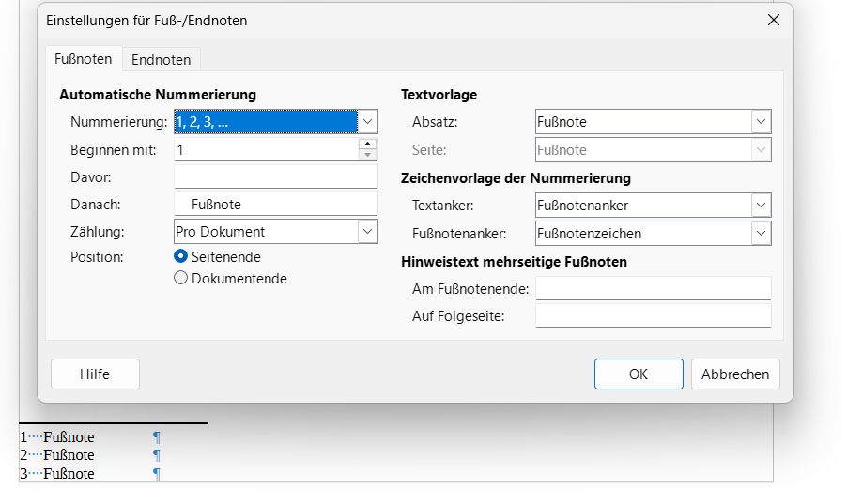Screen dimensions: 847x504
Task: Expand the Textanker dropdown
Action: (x=761, y=206)
